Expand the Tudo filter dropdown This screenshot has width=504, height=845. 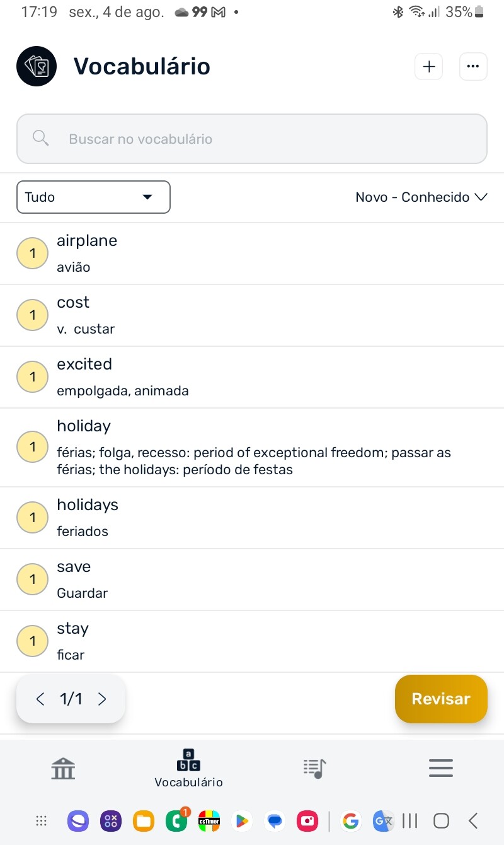pyautogui.click(x=93, y=197)
